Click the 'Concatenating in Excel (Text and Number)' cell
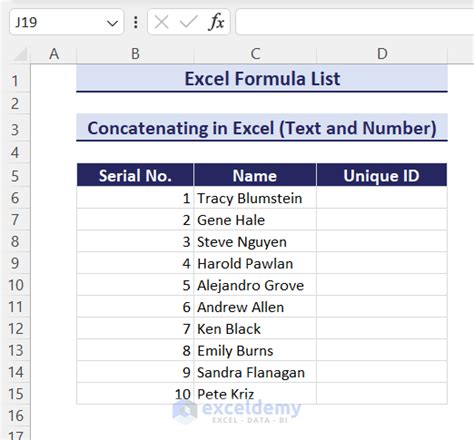Image resolution: width=474 pixels, height=440 pixels. coord(262,128)
